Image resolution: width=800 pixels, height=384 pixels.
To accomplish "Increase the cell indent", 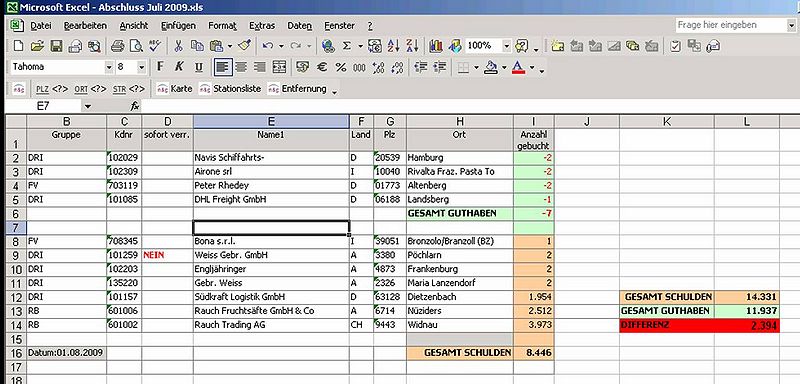I will click(439, 67).
